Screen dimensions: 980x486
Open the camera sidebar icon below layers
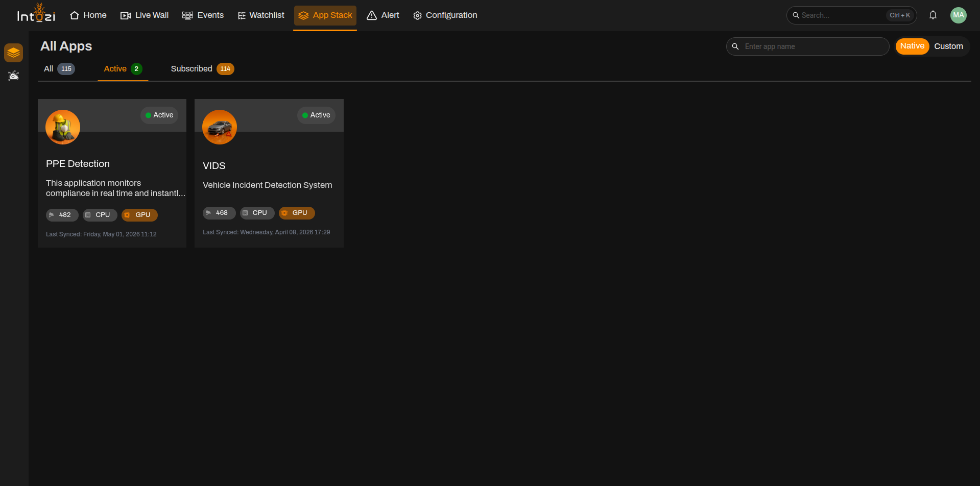click(14, 76)
